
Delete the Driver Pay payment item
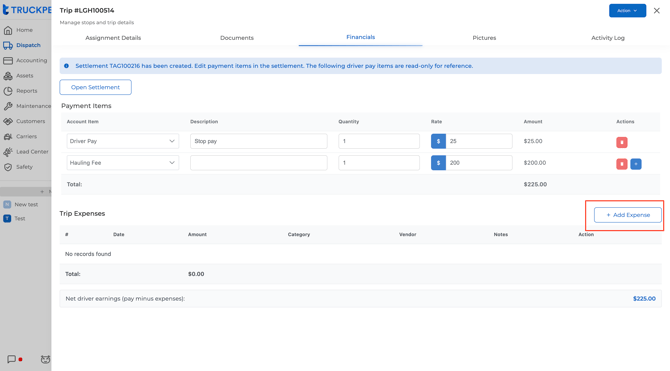click(x=622, y=142)
